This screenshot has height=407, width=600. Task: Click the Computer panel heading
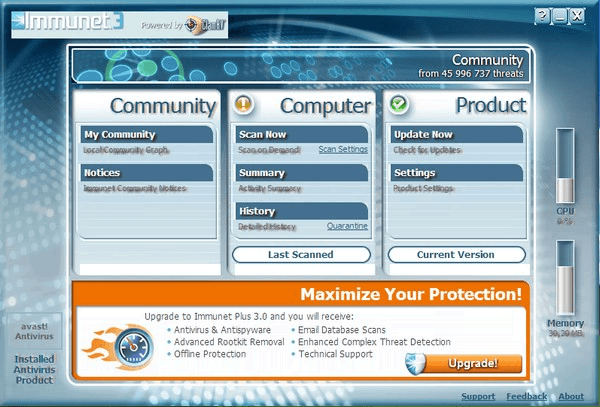click(x=326, y=106)
